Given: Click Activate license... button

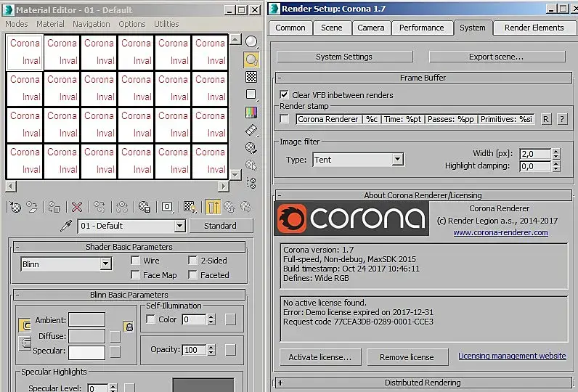Looking at the screenshot, I should click(320, 357).
